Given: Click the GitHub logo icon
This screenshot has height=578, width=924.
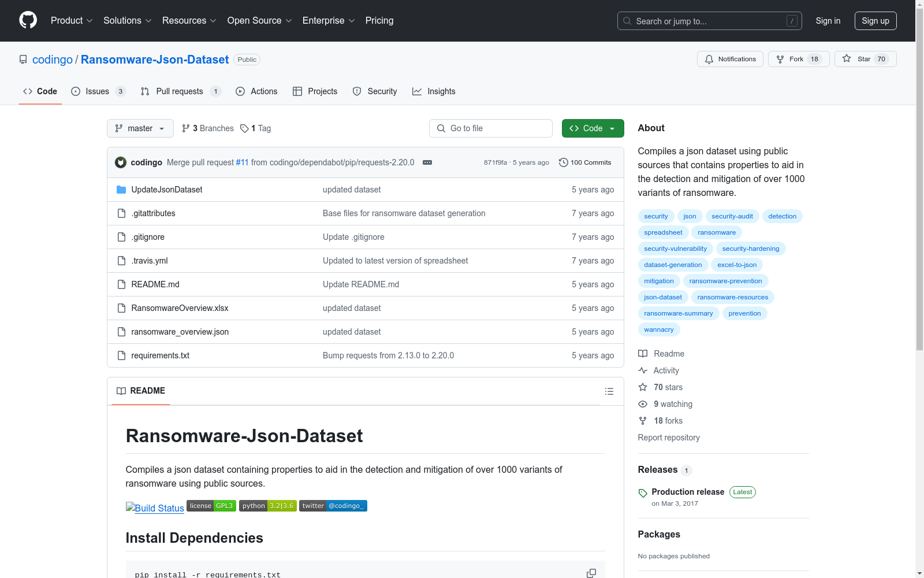Looking at the screenshot, I should (x=28, y=20).
